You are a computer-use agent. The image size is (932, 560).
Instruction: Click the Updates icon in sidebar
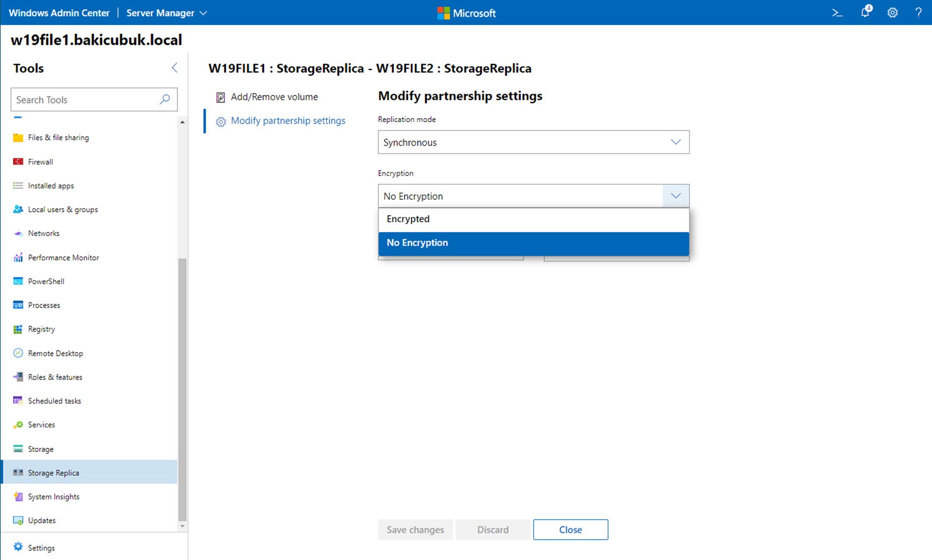tap(18, 520)
